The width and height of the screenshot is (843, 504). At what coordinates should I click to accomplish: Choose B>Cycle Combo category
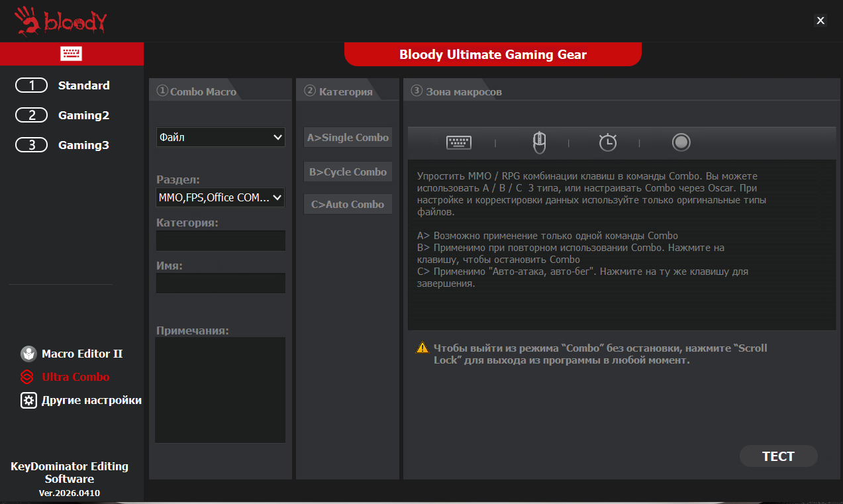click(348, 172)
